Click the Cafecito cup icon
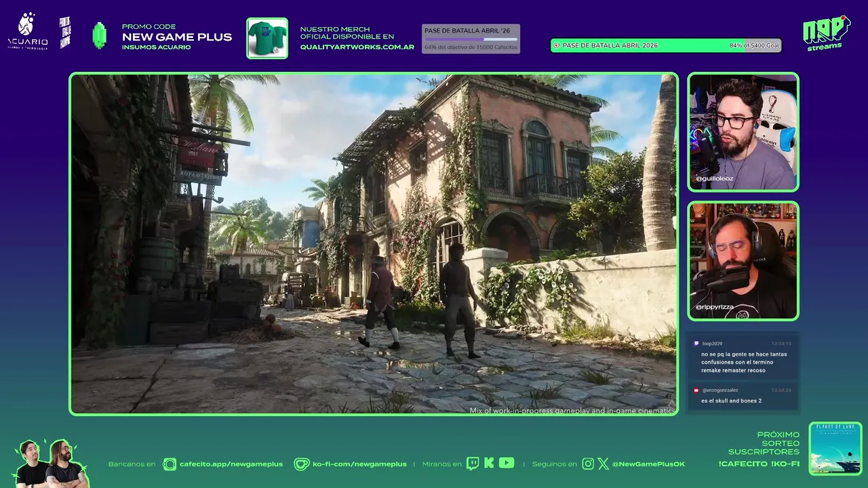Image resolution: width=868 pixels, height=488 pixels. [x=170, y=464]
